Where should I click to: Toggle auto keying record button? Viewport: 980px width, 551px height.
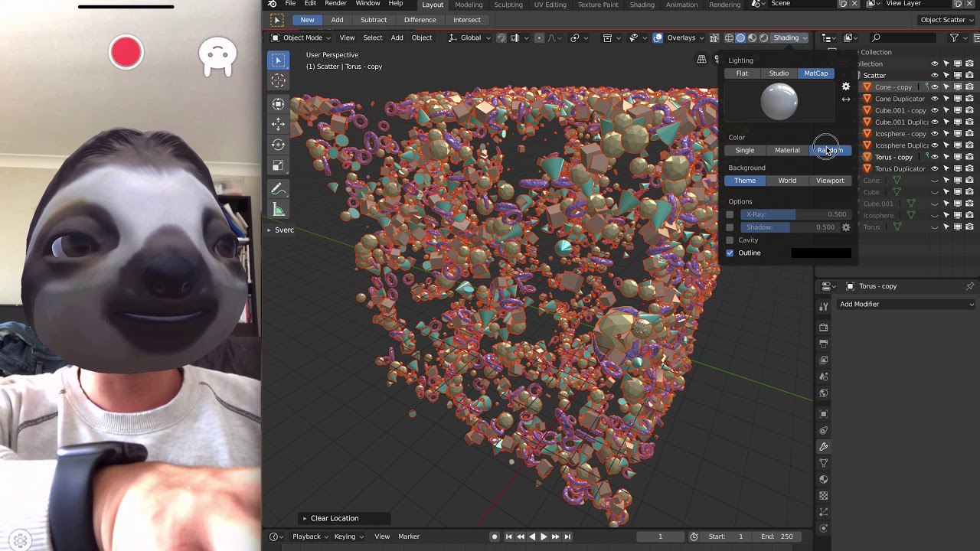tap(495, 536)
